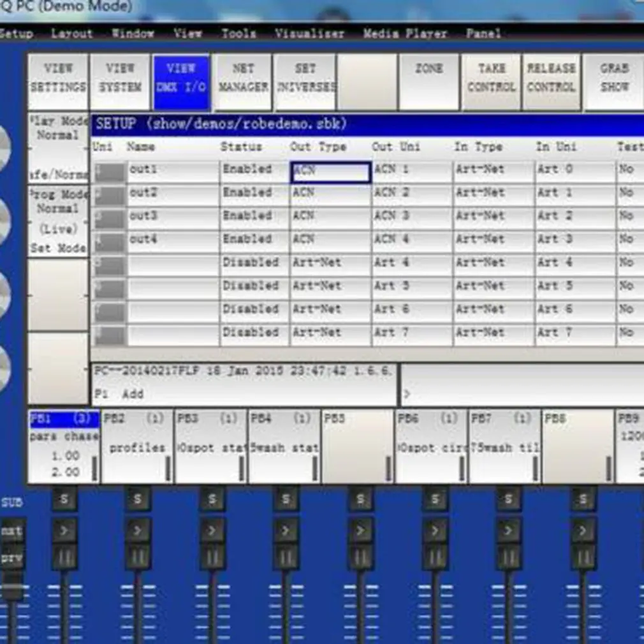Open the Art-Net Out Type cell in the Art 7 row
The height and width of the screenshot is (644, 644).
pyautogui.click(x=331, y=334)
